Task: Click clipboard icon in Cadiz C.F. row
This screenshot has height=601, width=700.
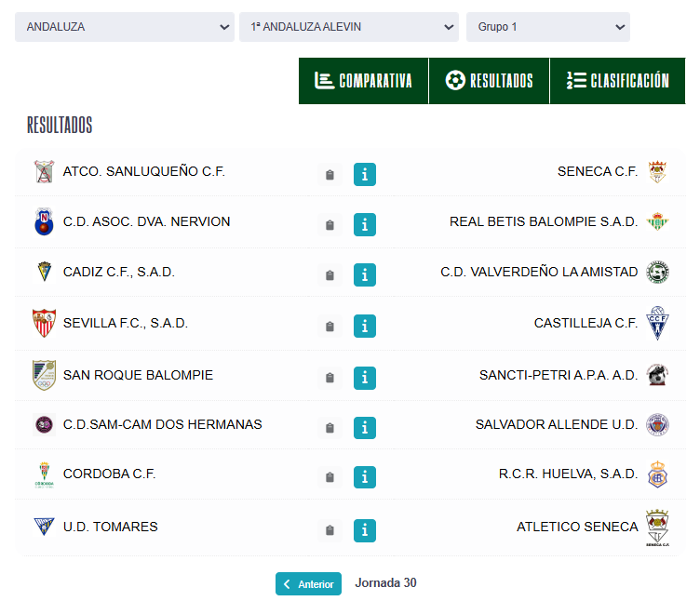Action: (330, 275)
